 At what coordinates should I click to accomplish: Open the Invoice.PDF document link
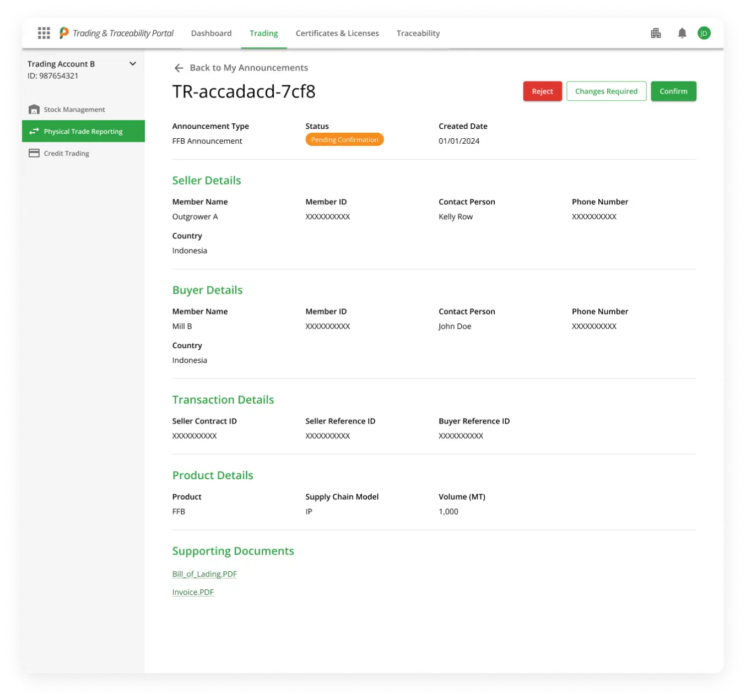(x=193, y=592)
